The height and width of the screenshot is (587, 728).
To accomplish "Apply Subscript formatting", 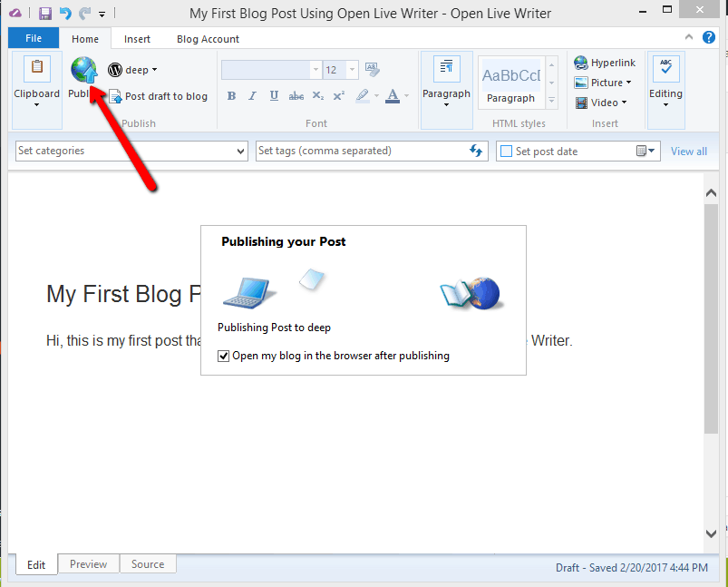I will click(318, 96).
